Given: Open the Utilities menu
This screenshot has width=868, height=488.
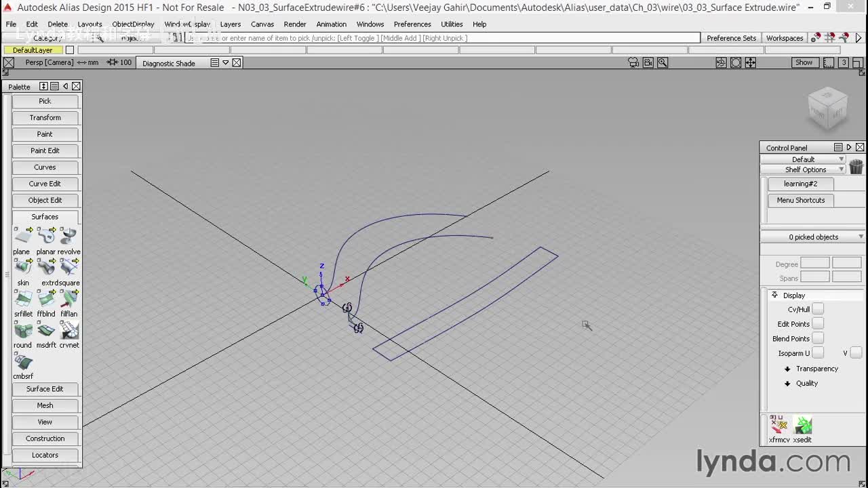Looking at the screenshot, I should point(452,24).
